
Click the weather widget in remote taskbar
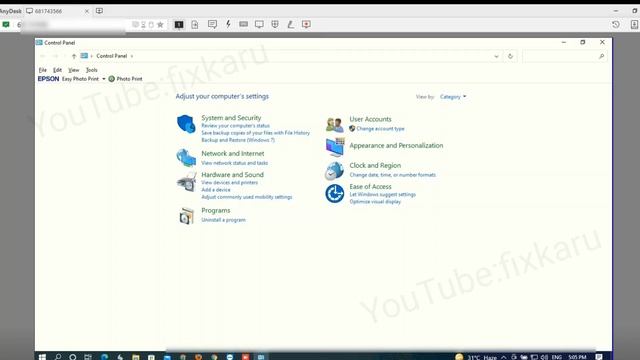tap(476, 357)
